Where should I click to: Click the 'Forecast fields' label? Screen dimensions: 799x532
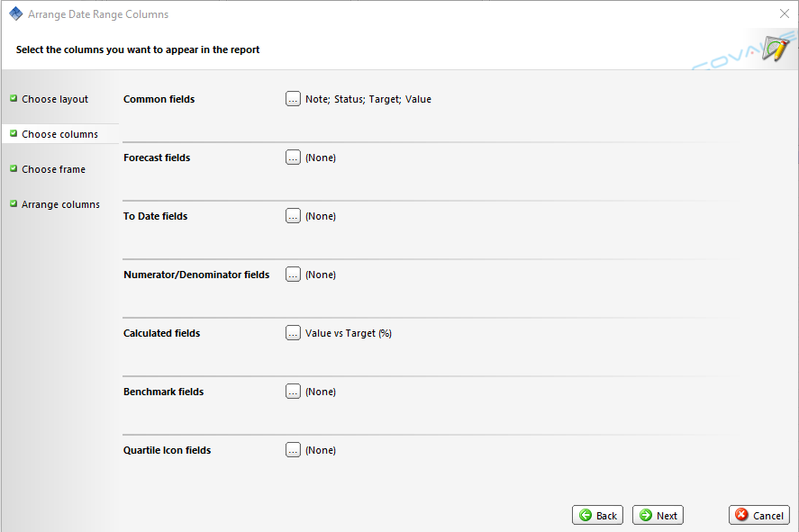pos(157,158)
